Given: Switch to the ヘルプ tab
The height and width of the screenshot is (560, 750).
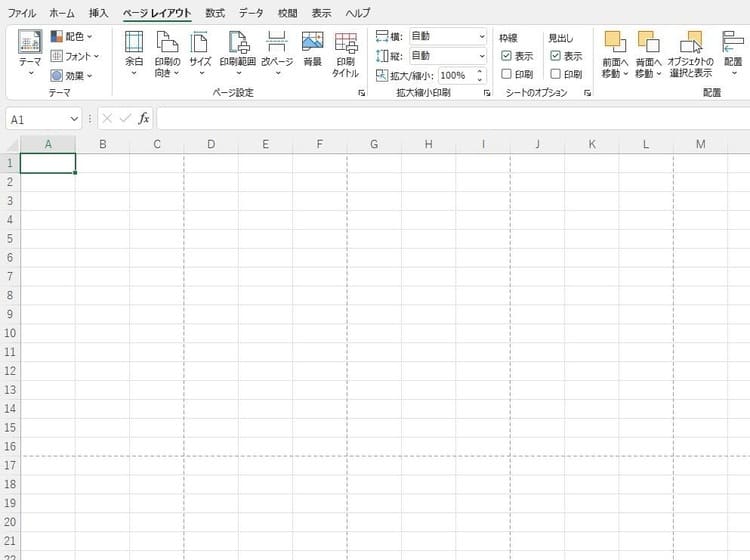Looking at the screenshot, I should [358, 13].
